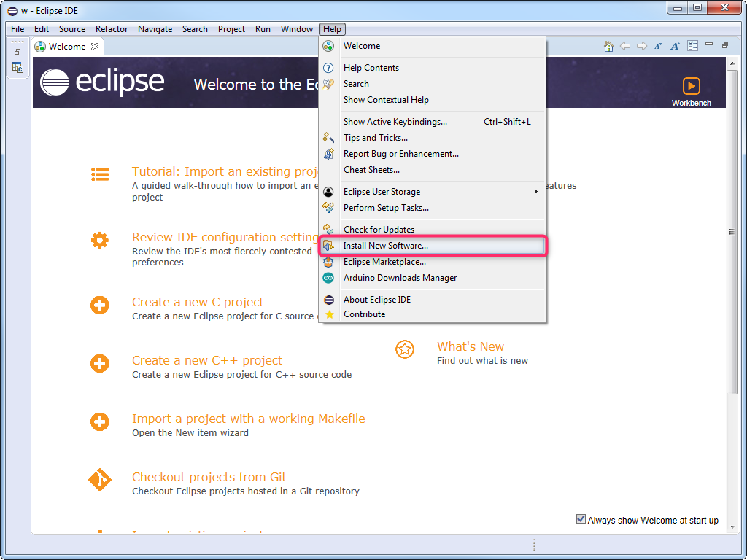Screen dimensions: 747x560
Task: Open the Project menu
Action: (x=231, y=29)
